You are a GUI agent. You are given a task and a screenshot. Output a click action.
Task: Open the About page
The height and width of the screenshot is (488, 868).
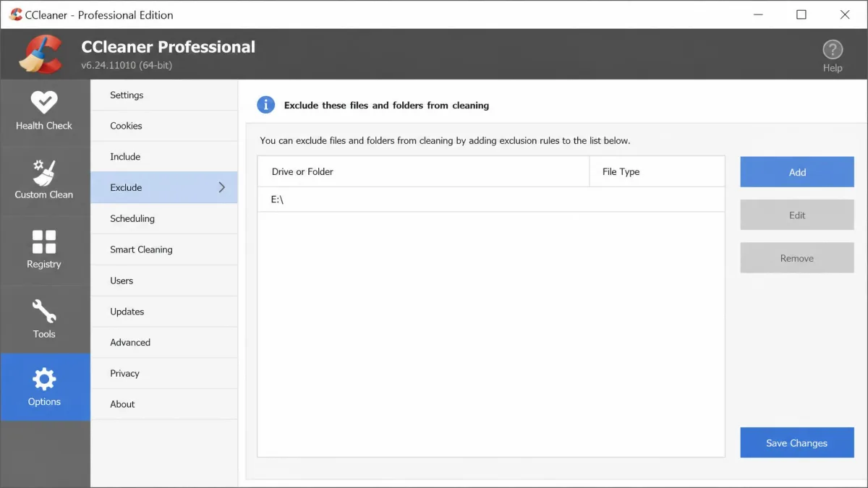164,404
